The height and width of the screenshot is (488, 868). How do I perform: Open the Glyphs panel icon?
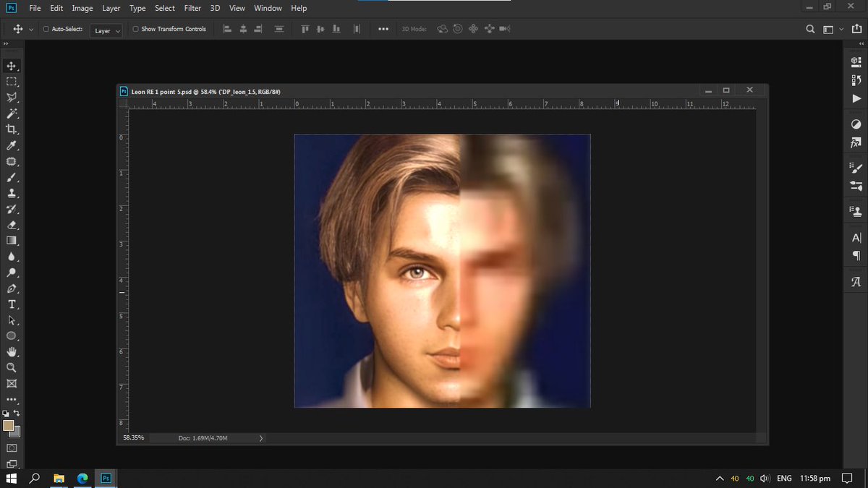(856, 282)
